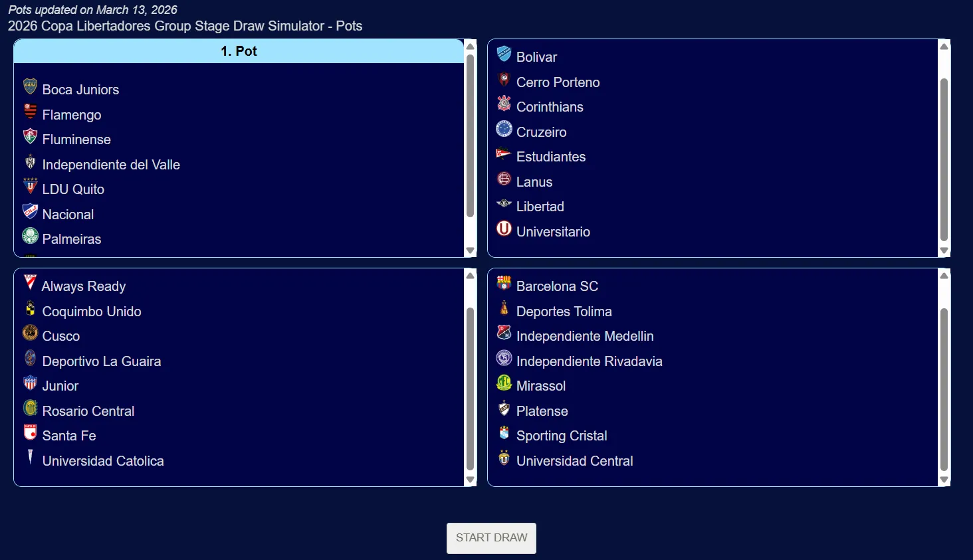This screenshot has width=973, height=560.
Task: Click the Rosario Central crest
Action: pyautogui.click(x=30, y=408)
